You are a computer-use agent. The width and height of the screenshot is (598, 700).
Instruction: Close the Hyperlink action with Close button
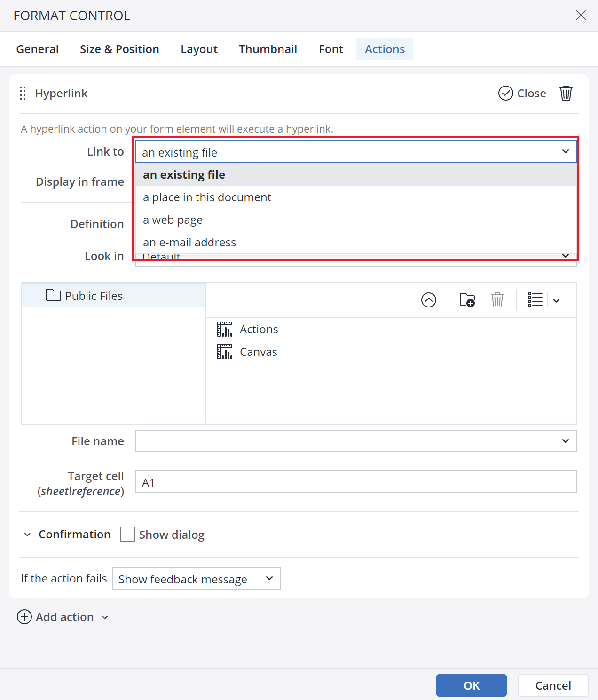(522, 93)
